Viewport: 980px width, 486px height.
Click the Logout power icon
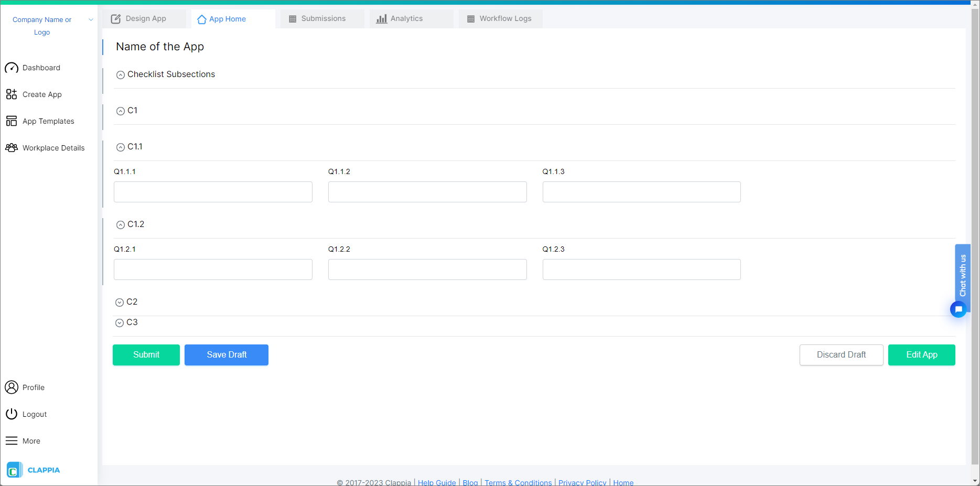click(x=12, y=414)
